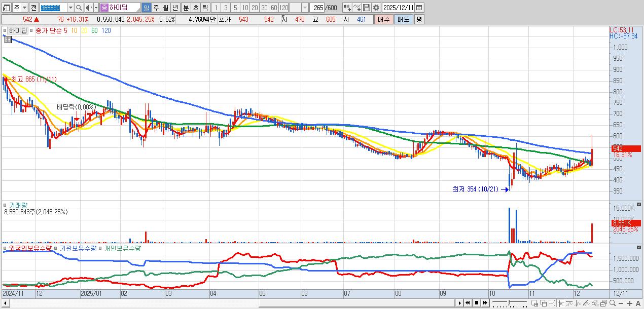Click the 매수 buy button
The image size is (644, 309).
coord(383,19)
